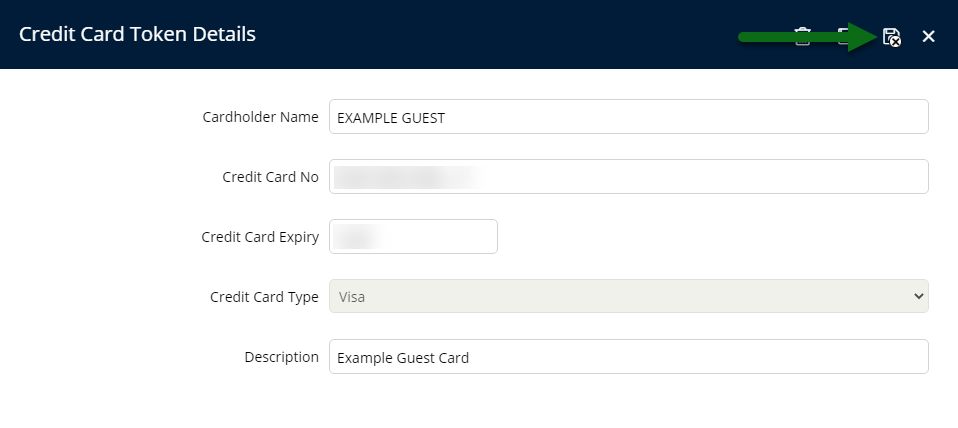Click the Credit Card Type label

point(264,297)
